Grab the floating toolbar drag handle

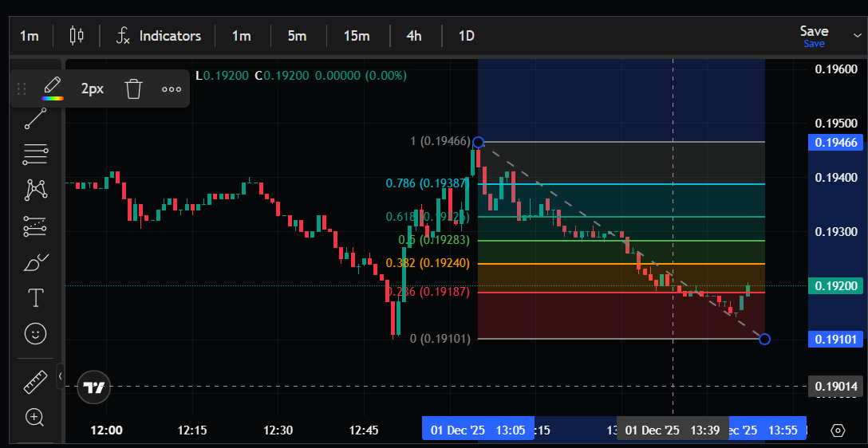(22, 88)
